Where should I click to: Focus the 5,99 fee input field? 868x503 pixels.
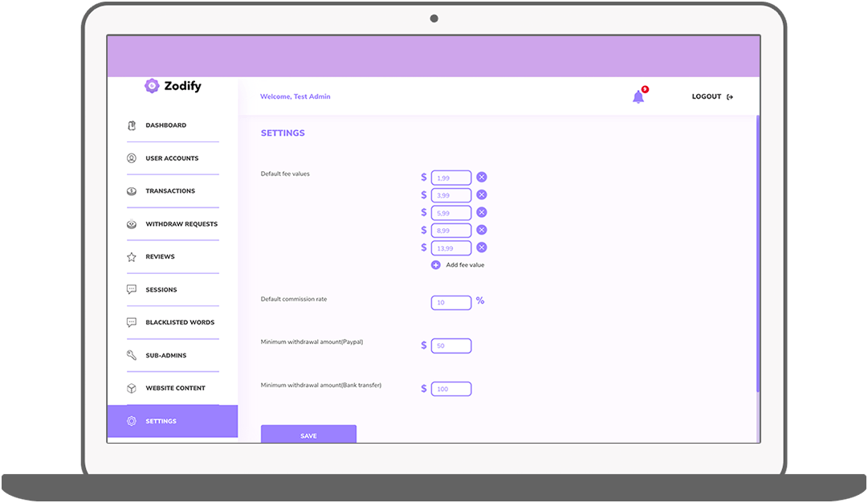tap(451, 213)
